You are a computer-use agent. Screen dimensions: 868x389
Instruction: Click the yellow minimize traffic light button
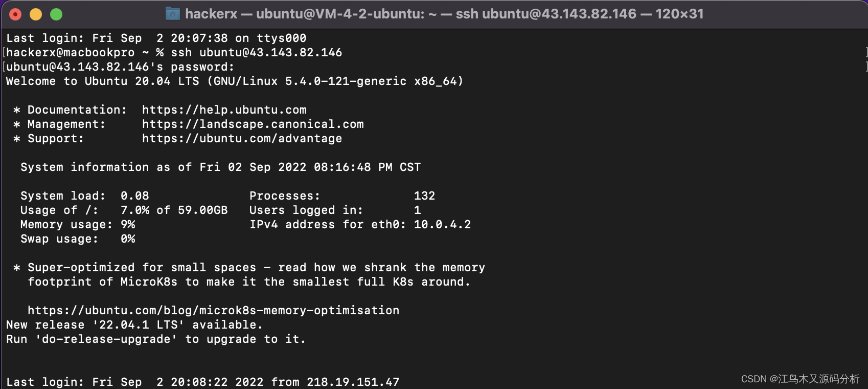(35, 14)
